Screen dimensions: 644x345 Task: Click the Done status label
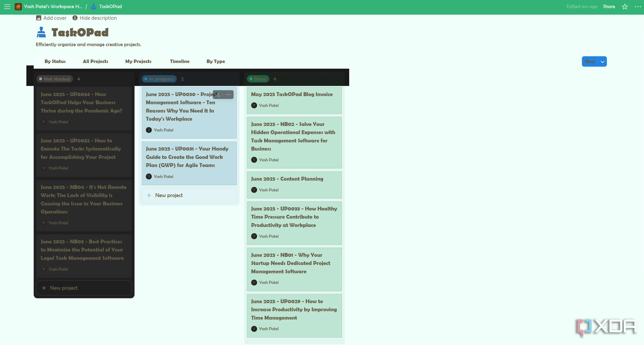click(258, 79)
